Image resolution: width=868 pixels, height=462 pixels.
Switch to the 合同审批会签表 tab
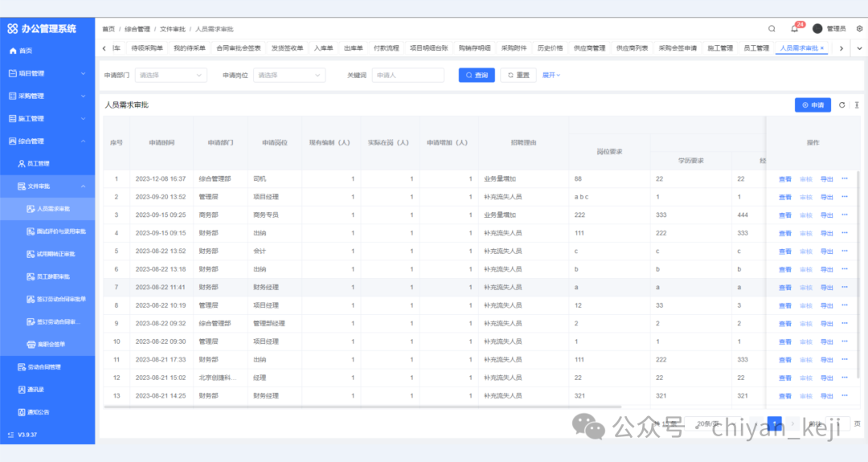239,48
